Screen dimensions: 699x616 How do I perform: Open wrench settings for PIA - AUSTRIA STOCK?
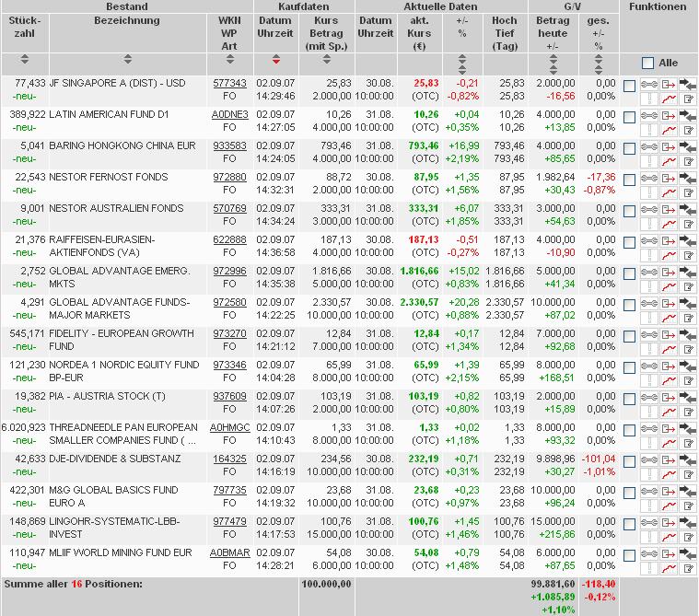click(649, 397)
